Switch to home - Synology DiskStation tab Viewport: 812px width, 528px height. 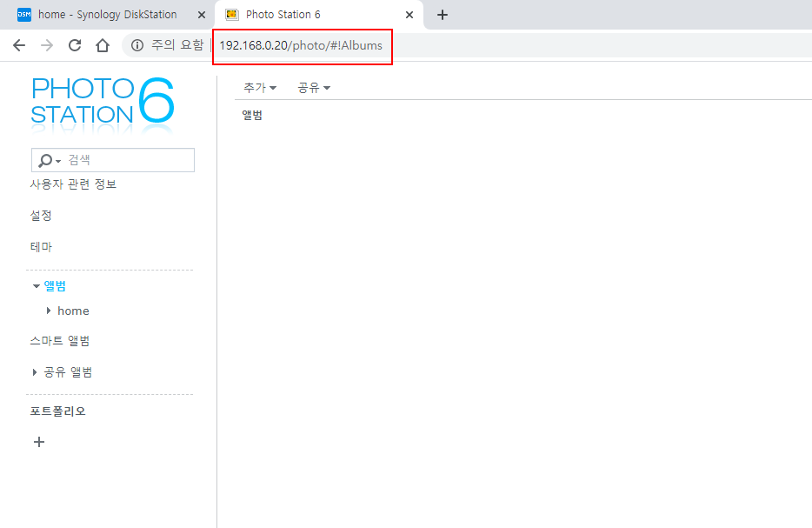[107, 15]
